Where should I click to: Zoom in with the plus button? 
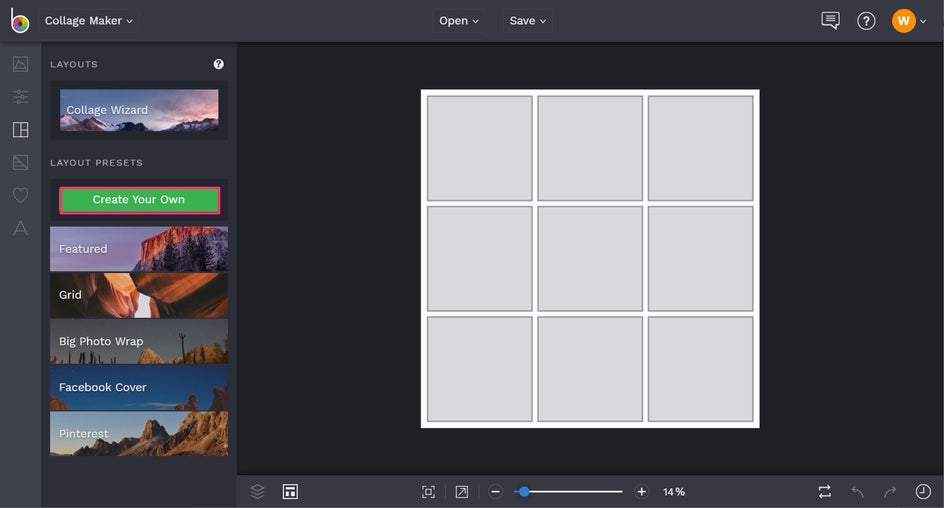coord(642,492)
